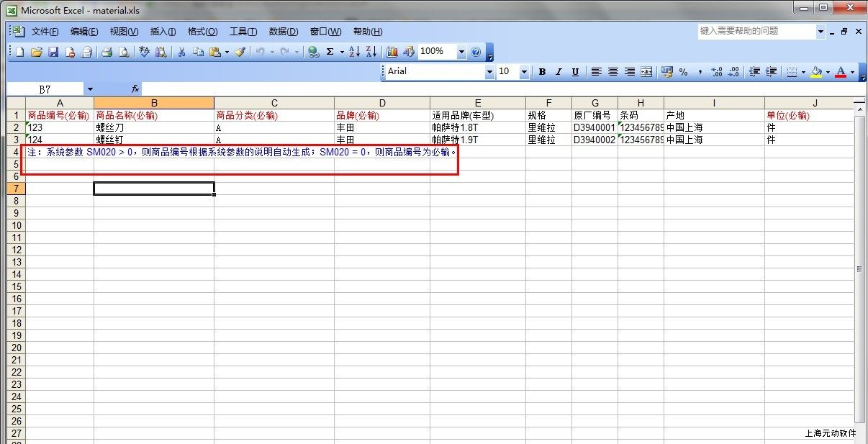868x444 pixels.
Task: Click the Cut scissors icon
Action: tap(181, 52)
